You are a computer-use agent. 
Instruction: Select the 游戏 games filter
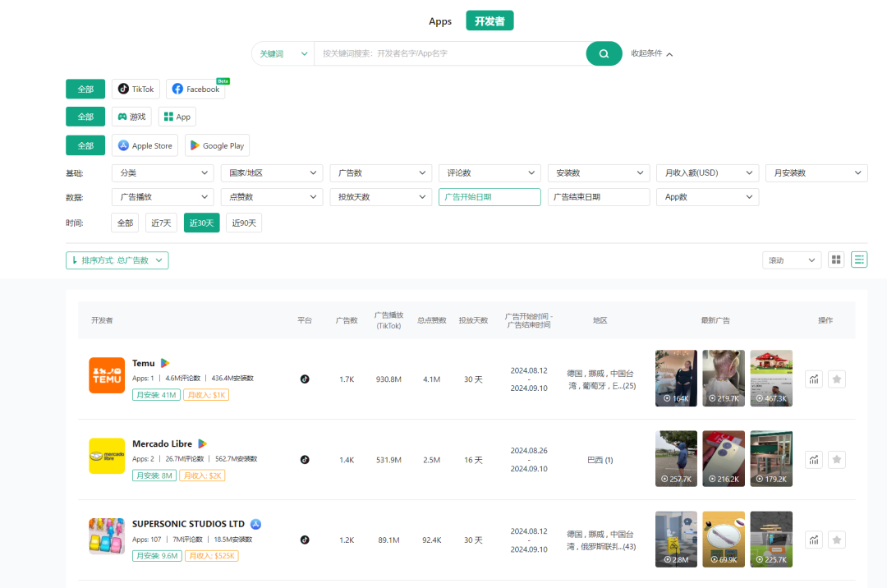(131, 117)
